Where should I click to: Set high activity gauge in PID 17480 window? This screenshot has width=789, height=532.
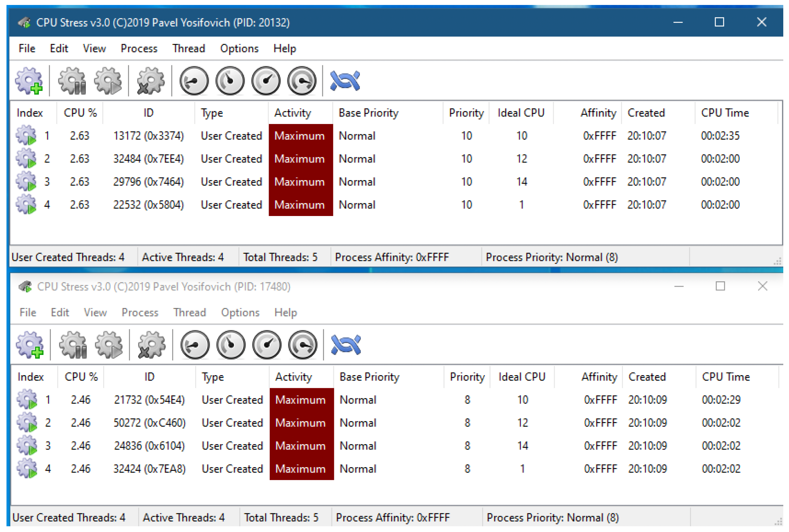267,345
